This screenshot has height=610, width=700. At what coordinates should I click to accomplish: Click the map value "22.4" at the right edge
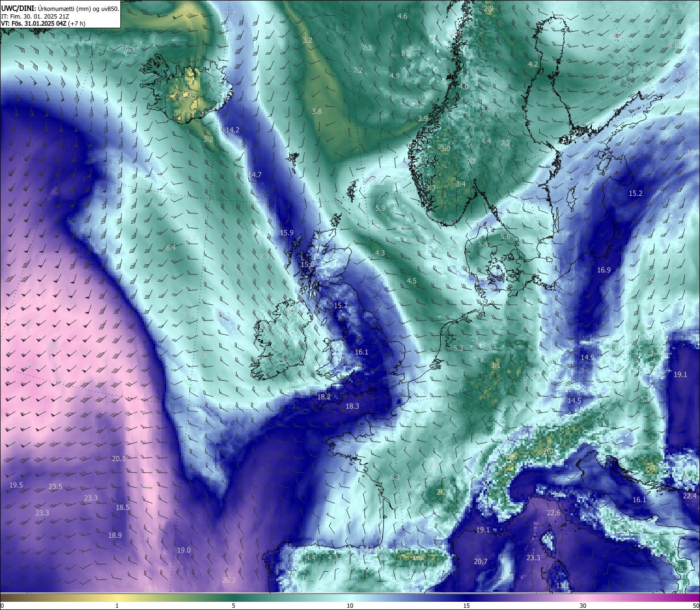pos(690,496)
